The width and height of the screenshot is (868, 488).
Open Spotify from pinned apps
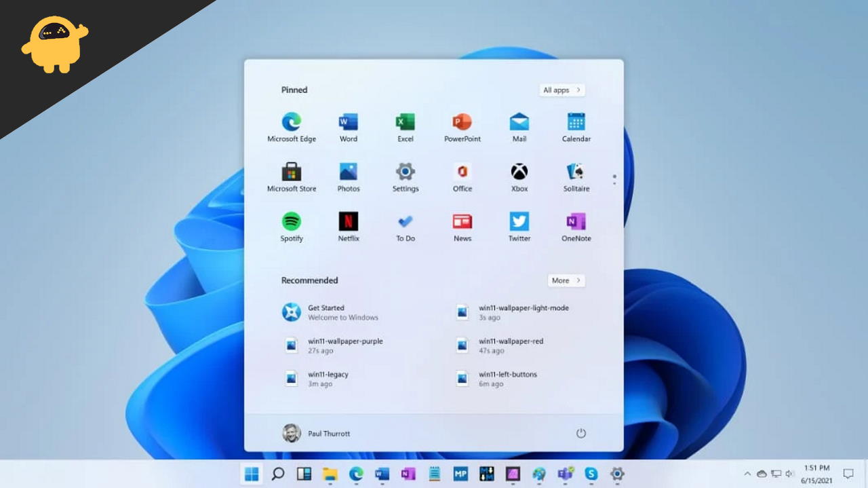coord(292,227)
